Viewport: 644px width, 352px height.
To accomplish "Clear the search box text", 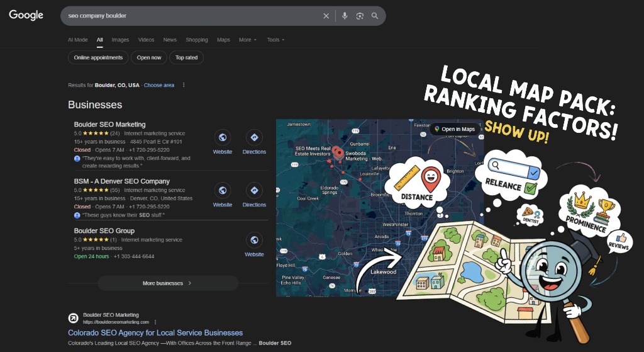I will tap(326, 16).
